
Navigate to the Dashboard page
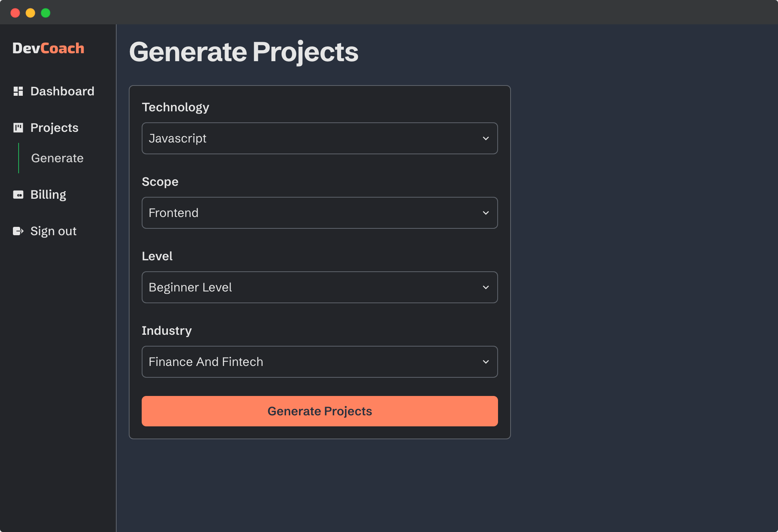coord(62,91)
